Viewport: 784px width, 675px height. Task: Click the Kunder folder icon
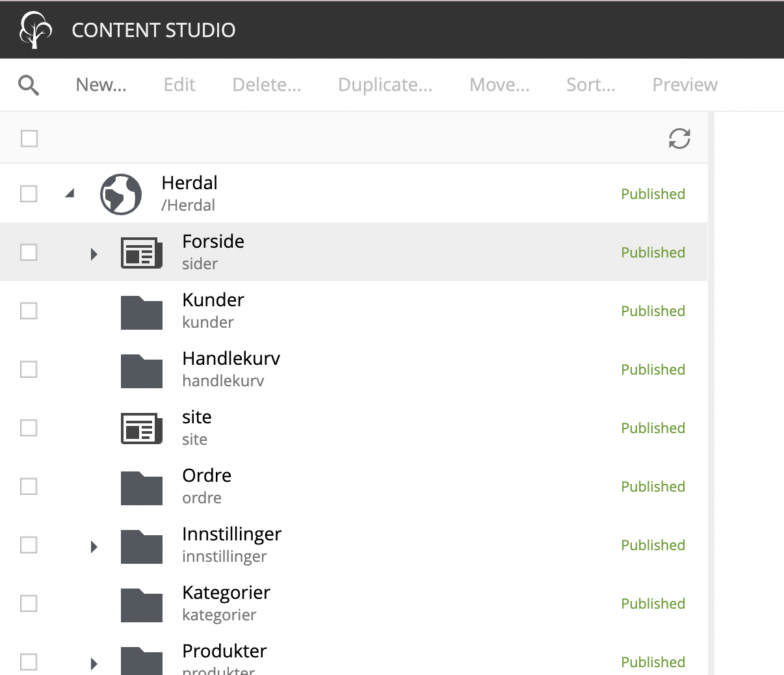tap(141, 312)
